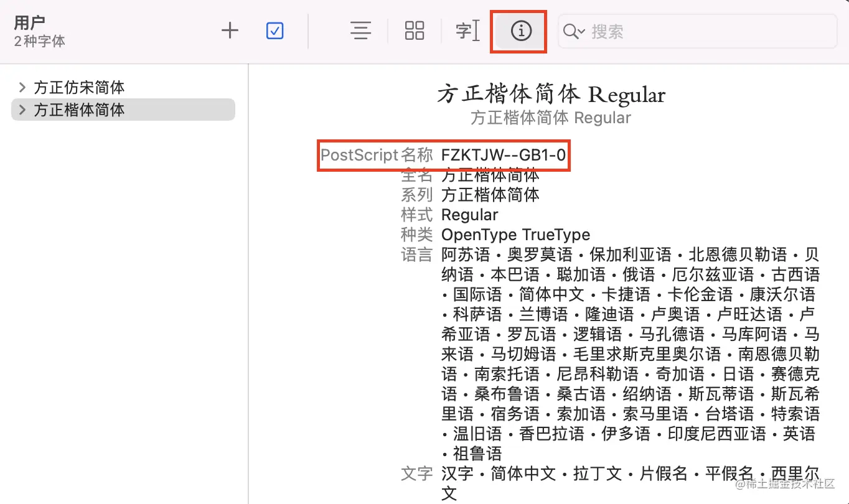Click the 语言 label
This screenshot has height=504, width=849.
(x=416, y=254)
